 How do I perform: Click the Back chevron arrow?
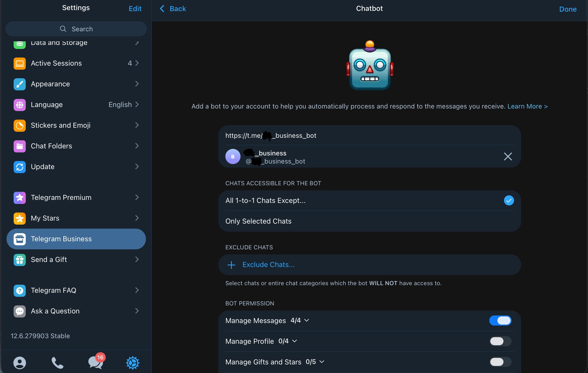pyautogui.click(x=162, y=9)
